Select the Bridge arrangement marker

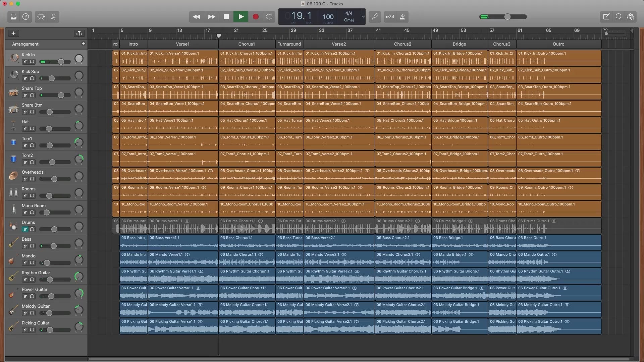click(459, 44)
